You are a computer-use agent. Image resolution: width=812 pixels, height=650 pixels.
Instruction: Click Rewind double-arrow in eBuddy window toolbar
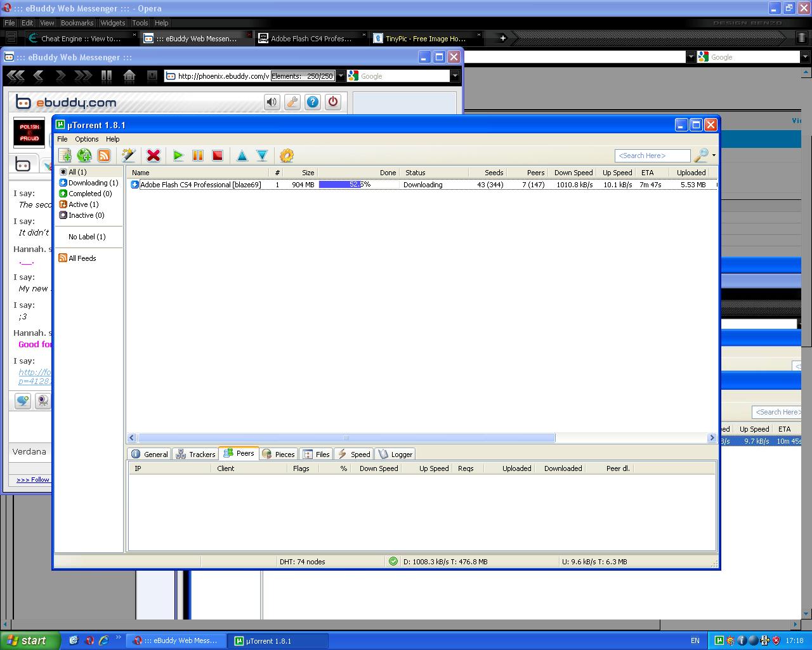click(15, 76)
